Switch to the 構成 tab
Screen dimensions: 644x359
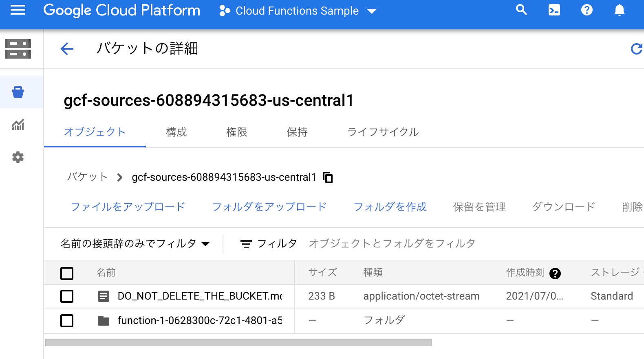[176, 132]
